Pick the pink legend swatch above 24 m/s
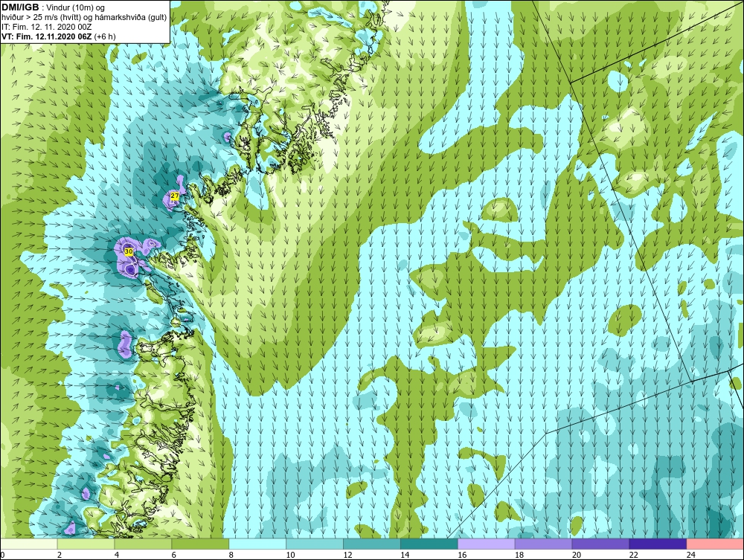The width and height of the screenshot is (744, 560). click(715, 544)
